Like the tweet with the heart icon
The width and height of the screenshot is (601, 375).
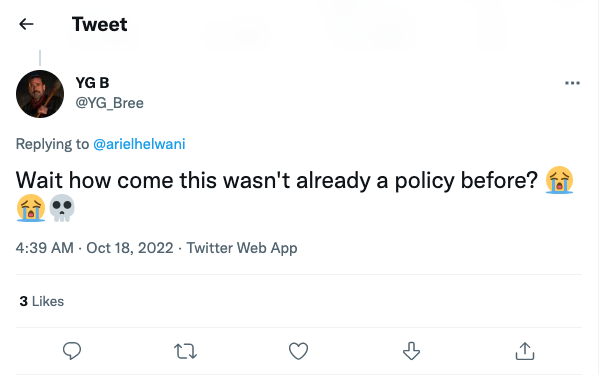click(298, 351)
